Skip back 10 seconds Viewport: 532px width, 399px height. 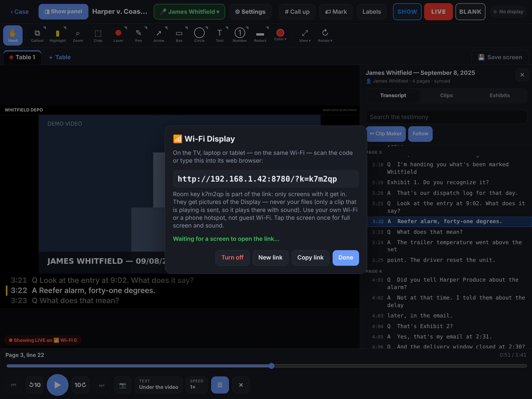point(35,385)
